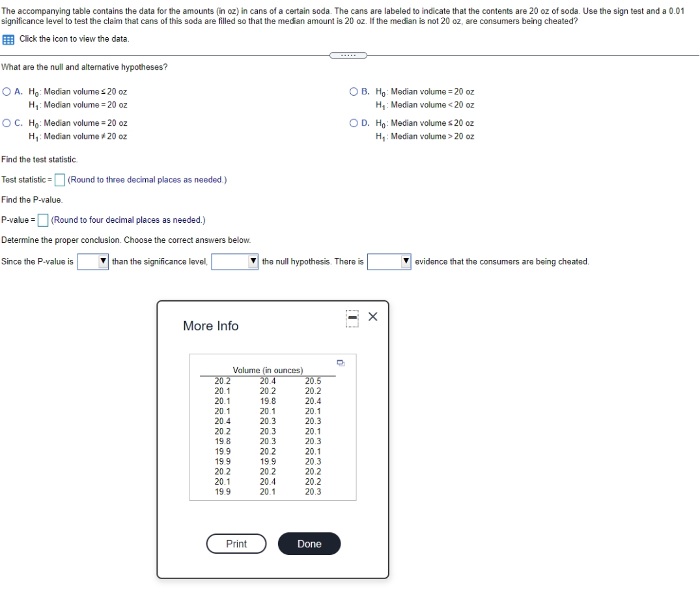Click the 20.5 value in the table

coord(313,381)
